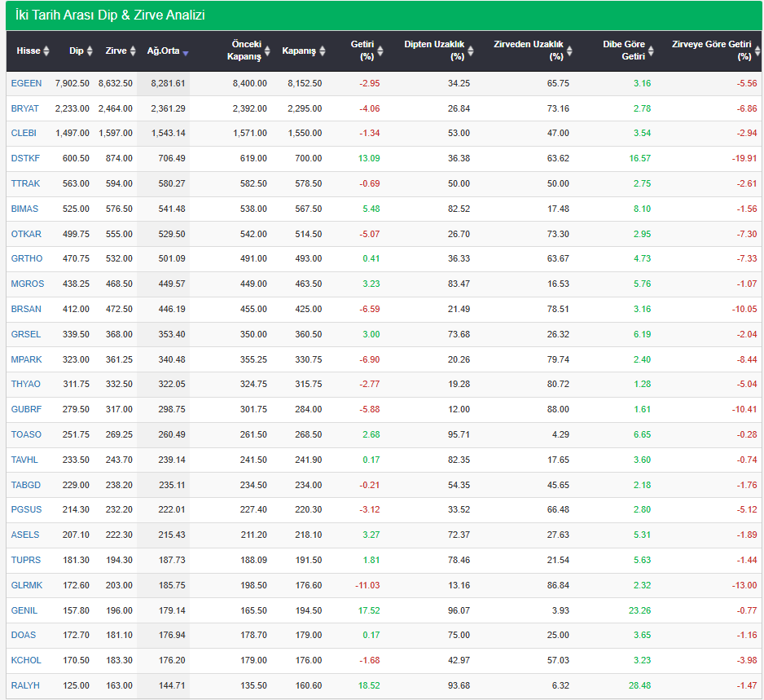
Task: Open the EGEEN stock link
Action: tap(26, 83)
